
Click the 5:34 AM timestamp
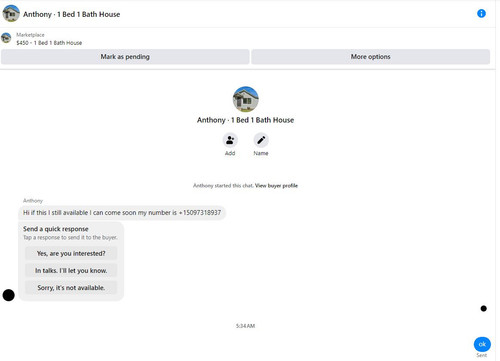pos(245,326)
